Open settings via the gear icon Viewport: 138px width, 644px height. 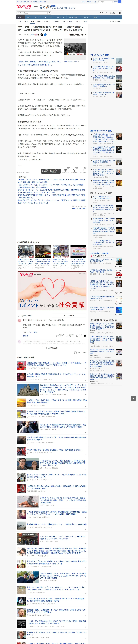point(120,13)
